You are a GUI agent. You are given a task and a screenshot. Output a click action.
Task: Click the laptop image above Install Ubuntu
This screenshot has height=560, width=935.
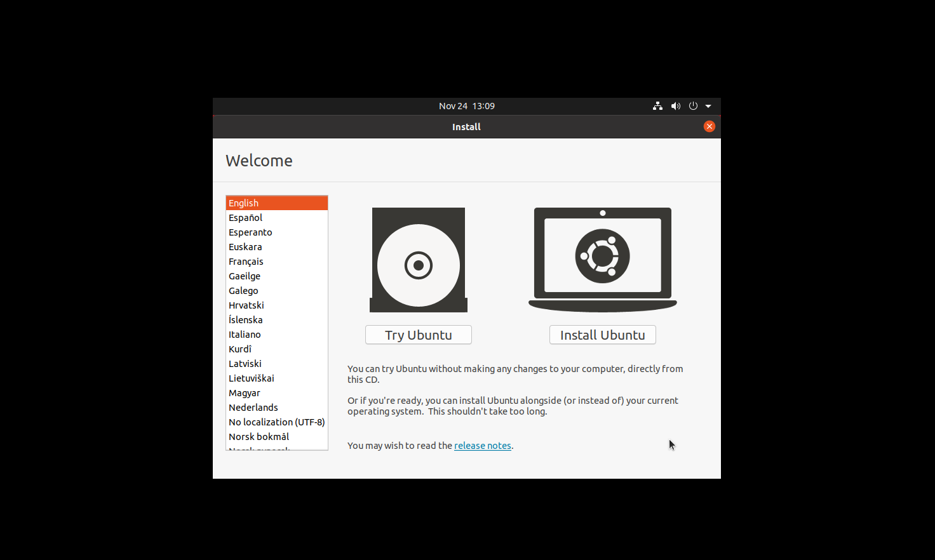coord(603,260)
